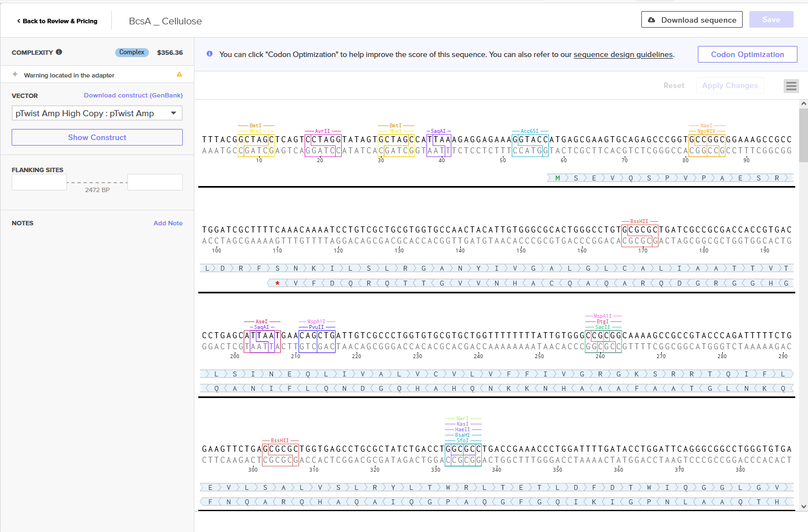
Task: Click the Codon Optimization button
Action: 747,54
